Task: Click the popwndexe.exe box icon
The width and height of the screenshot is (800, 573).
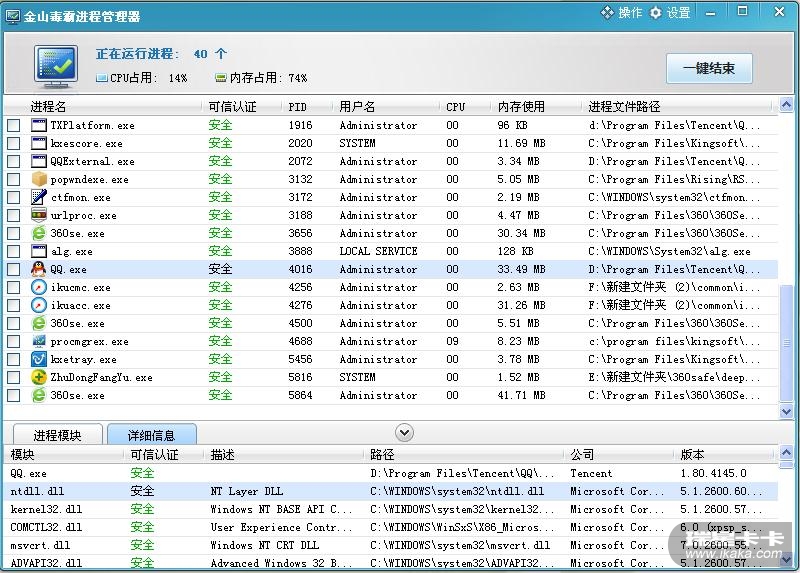Action: pyautogui.click(x=39, y=179)
